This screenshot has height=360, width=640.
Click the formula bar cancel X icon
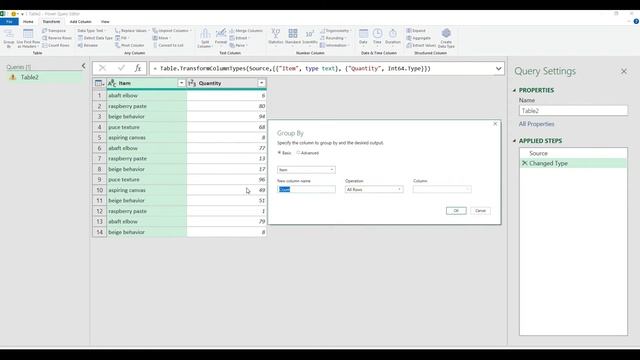pyautogui.click(x=102, y=68)
